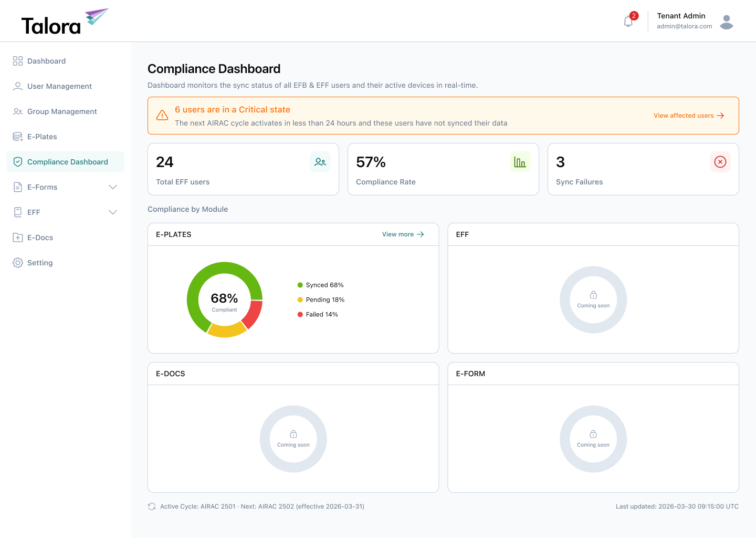Screen dimensions: 756x538
Task: Click the Dashboard grid icon
Action: point(18,61)
